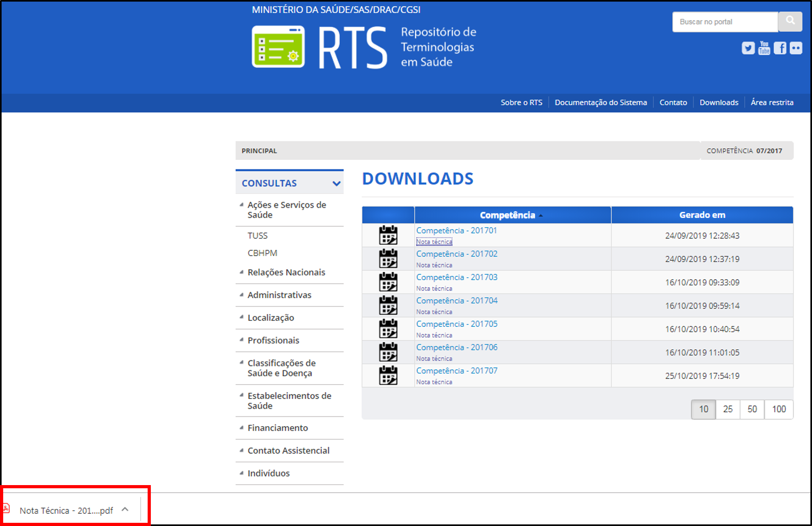The height and width of the screenshot is (526, 812).
Task: Go to Documentação do Sistema
Action: tap(601, 103)
